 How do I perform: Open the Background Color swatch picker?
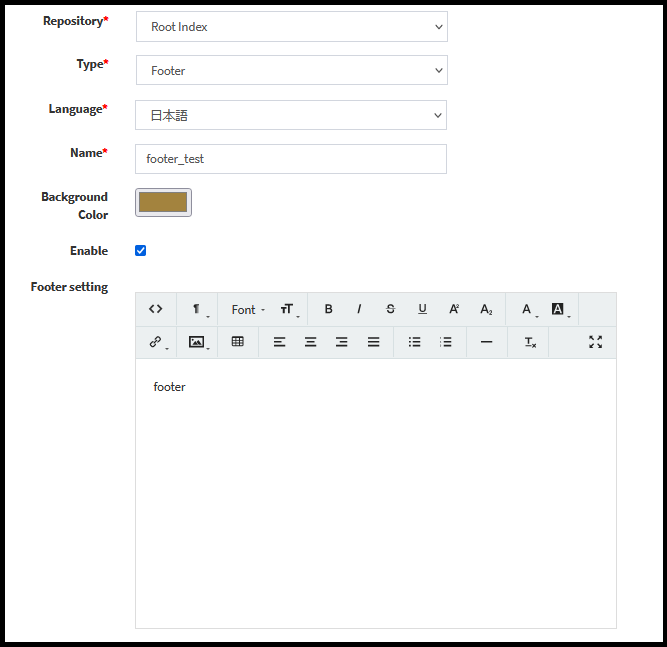[163, 203]
